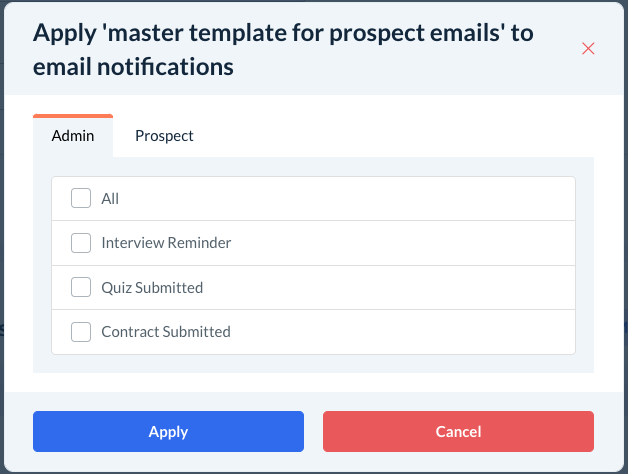
Task: Open the Prospect tab
Action: 164,136
